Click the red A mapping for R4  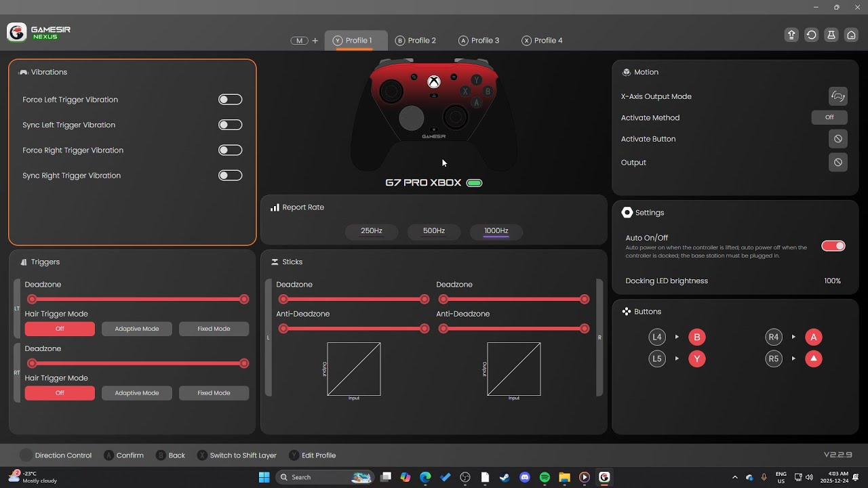[814, 337]
